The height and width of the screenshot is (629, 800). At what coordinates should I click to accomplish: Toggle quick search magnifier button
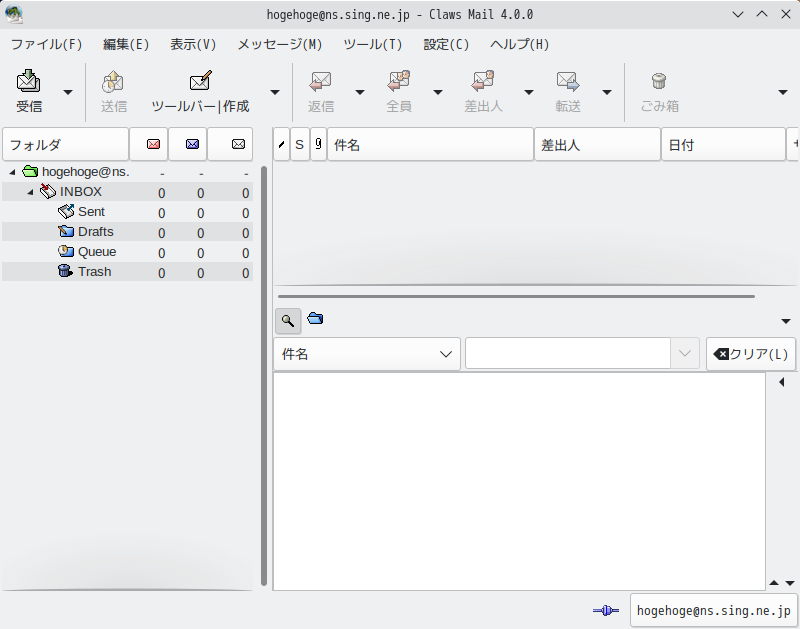point(288,321)
